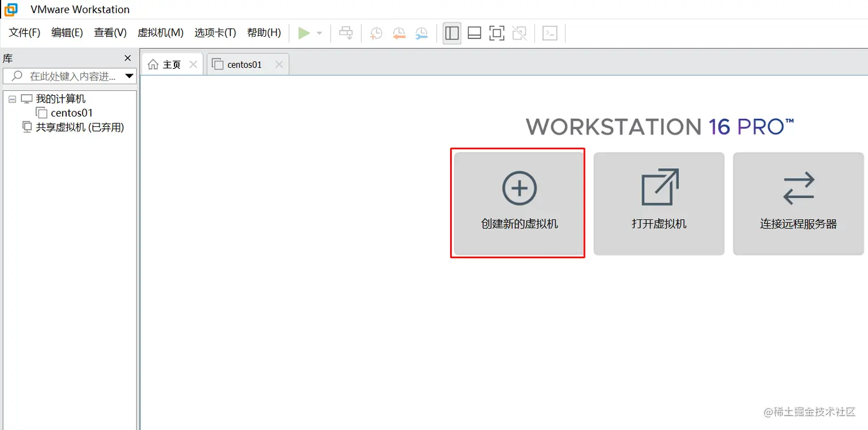Click the library search input field
The width and height of the screenshot is (868, 430).
tap(69, 76)
